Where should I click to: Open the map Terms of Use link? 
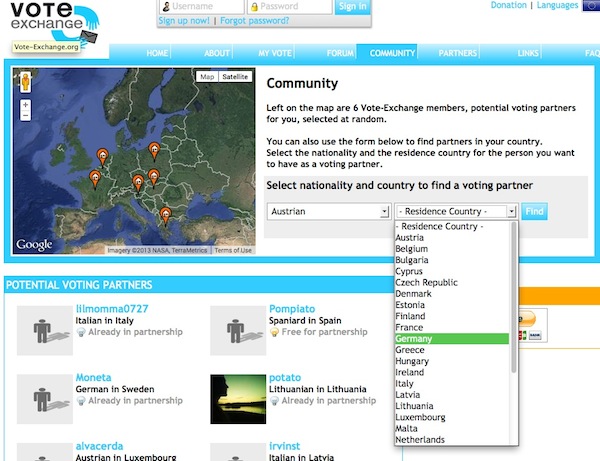[x=233, y=250]
